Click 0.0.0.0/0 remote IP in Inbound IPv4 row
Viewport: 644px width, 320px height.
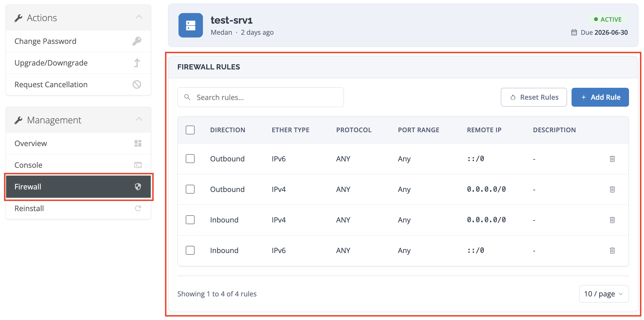(486, 220)
